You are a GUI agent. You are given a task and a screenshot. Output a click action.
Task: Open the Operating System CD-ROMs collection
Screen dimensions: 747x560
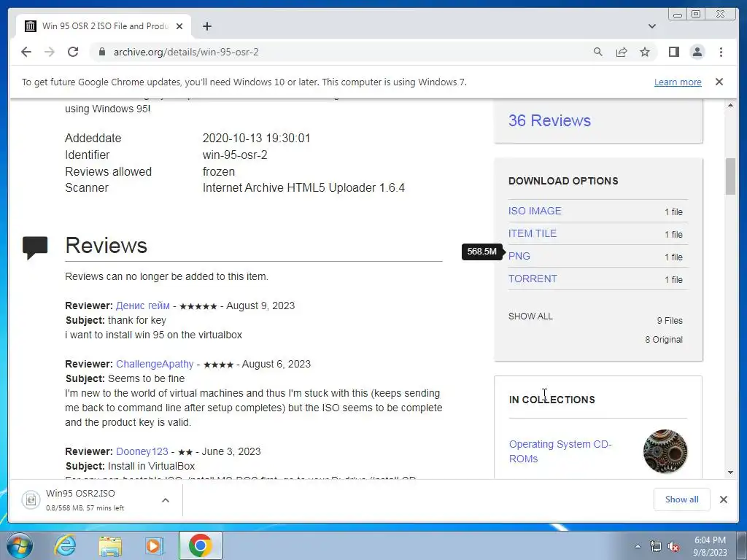click(x=560, y=451)
